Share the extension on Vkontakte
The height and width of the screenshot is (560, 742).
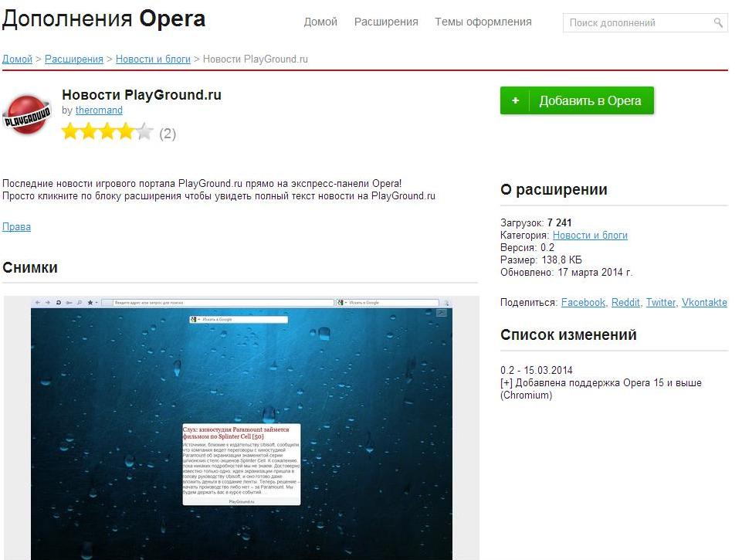[x=704, y=303]
